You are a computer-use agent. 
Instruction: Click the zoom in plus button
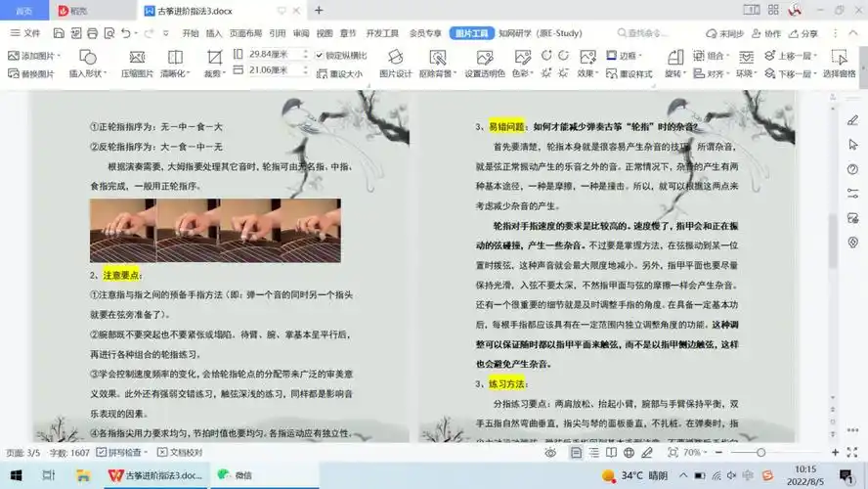[x=835, y=453]
